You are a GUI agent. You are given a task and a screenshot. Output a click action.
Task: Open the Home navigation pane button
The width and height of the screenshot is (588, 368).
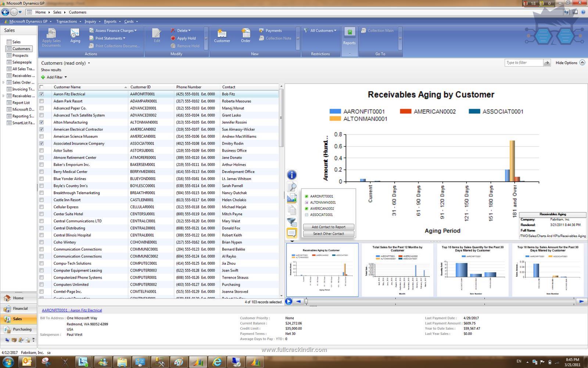point(18,298)
